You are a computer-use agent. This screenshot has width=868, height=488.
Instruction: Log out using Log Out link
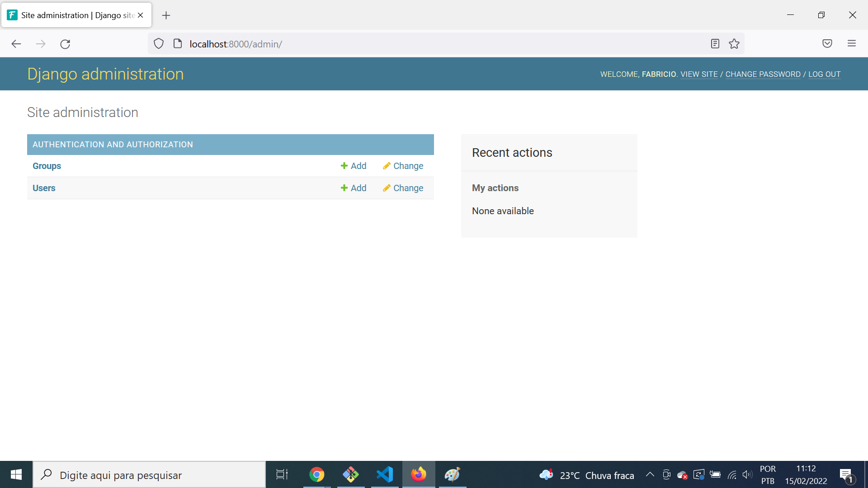(824, 74)
